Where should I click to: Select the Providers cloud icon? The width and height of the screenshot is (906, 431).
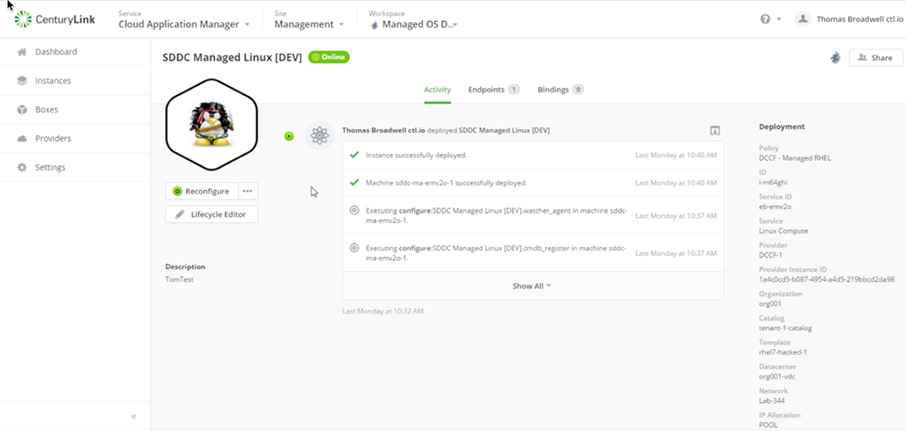(x=22, y=139)
